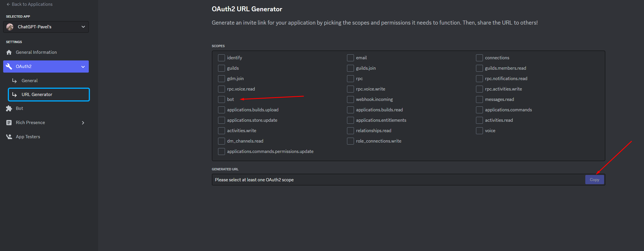Click the Back to Applications link

click(32, 4)
